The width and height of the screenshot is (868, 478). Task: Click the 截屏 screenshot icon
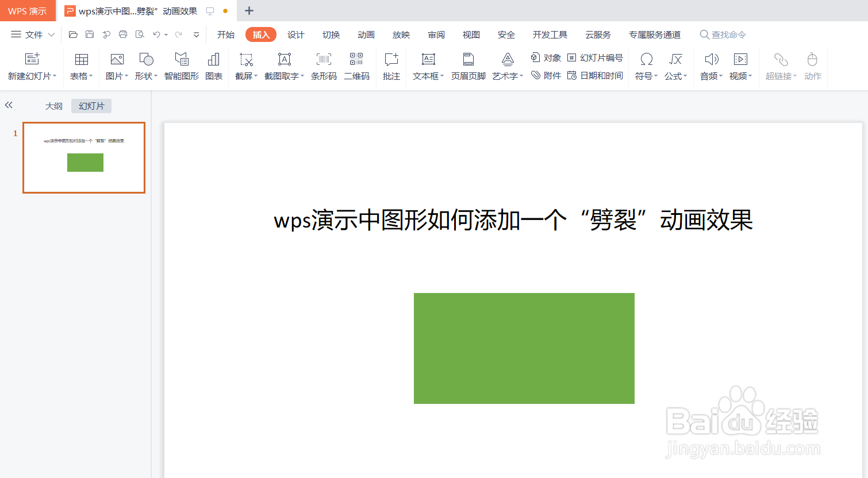pyautogui.click(x=246, y=59)
